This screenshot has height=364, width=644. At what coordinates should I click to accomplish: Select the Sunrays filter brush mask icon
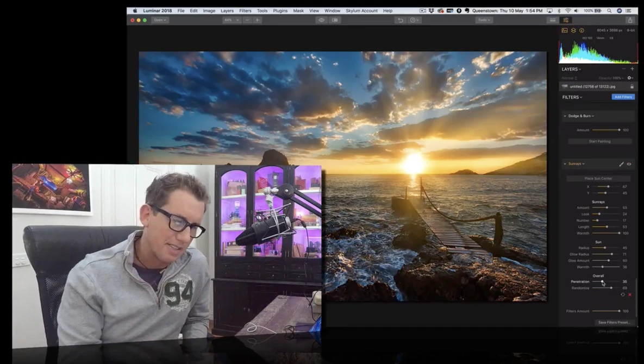(x=621, y=164)
